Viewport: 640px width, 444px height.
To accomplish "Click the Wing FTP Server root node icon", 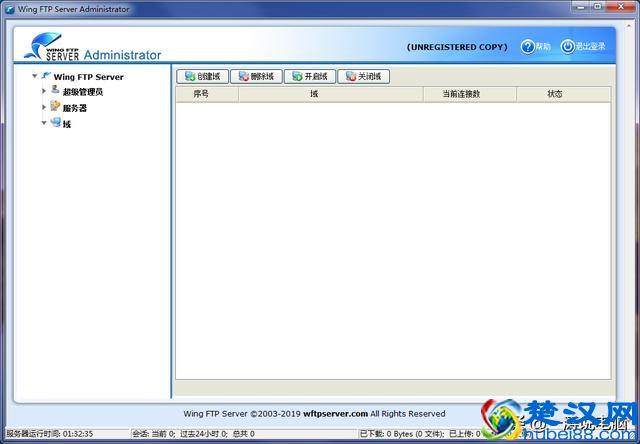I will pyautogui.click(x=46, y=76).
